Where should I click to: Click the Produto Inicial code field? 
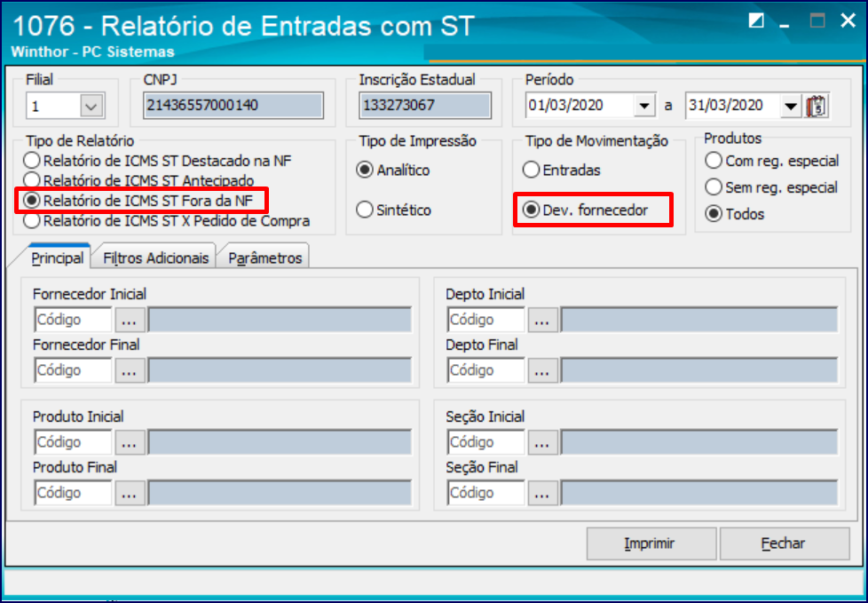[x=73, y=442]
